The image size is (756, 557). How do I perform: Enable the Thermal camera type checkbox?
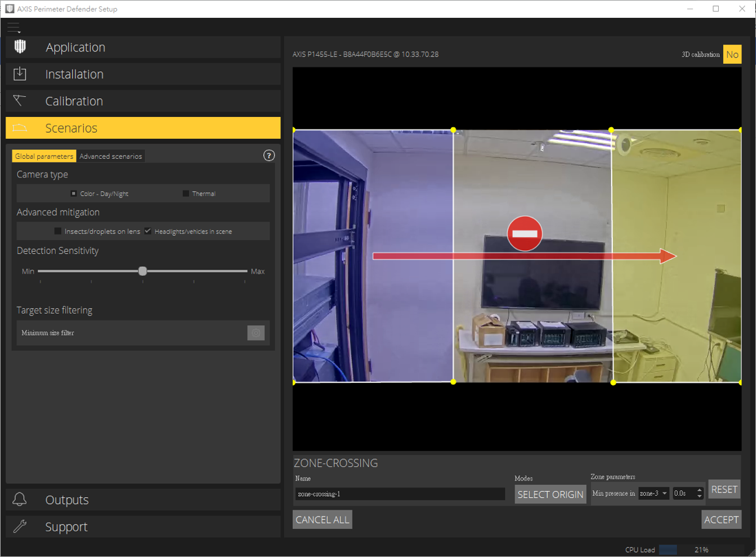tap(184, 193)
